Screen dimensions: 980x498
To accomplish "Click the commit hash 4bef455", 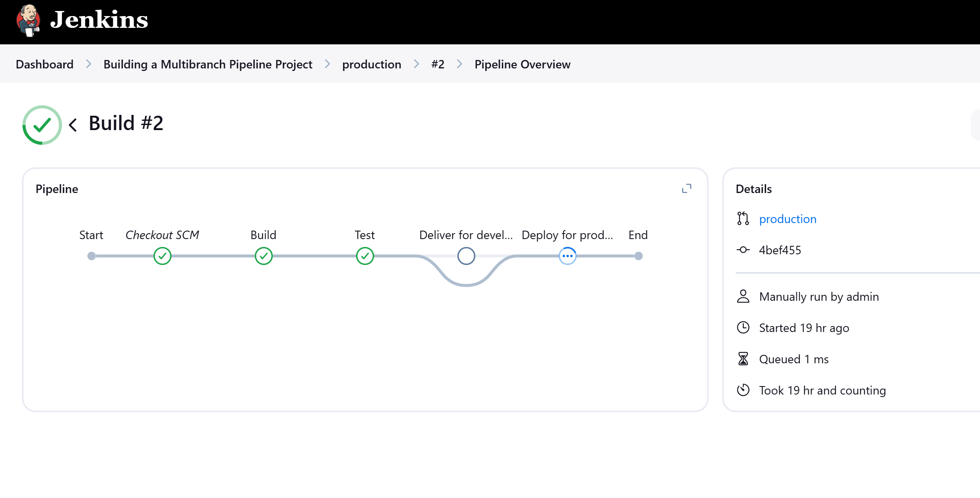I will tap(780, 250).
